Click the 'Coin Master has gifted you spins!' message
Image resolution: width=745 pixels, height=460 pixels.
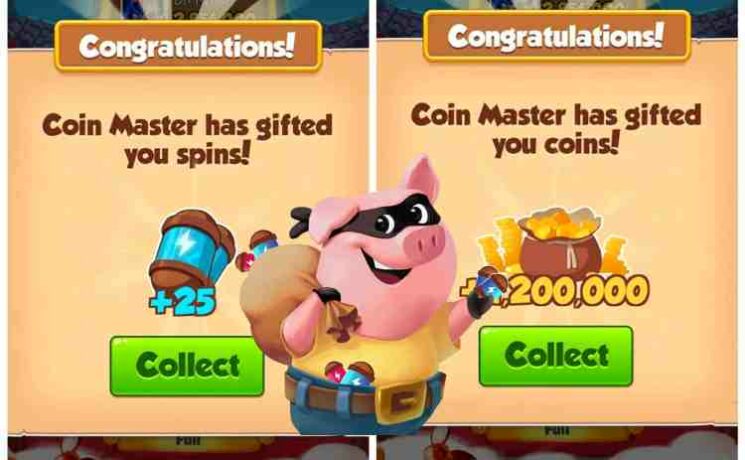coord(187,140)
